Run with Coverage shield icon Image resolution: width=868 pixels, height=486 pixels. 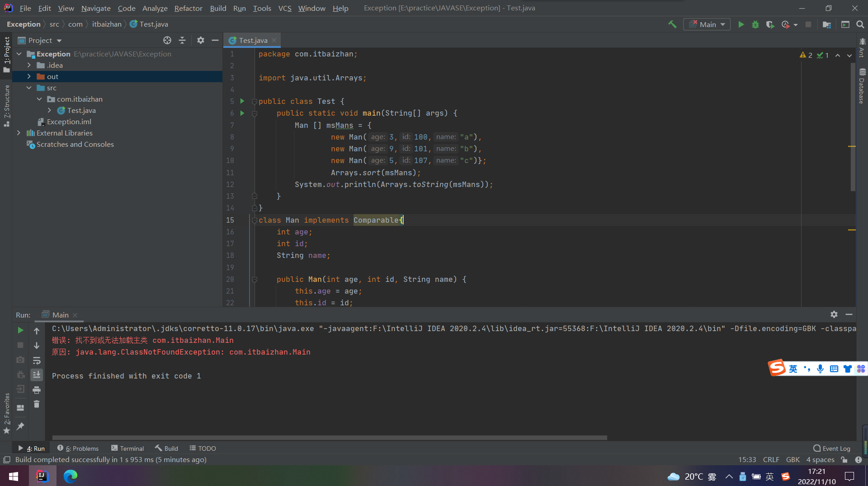point(770,24)
